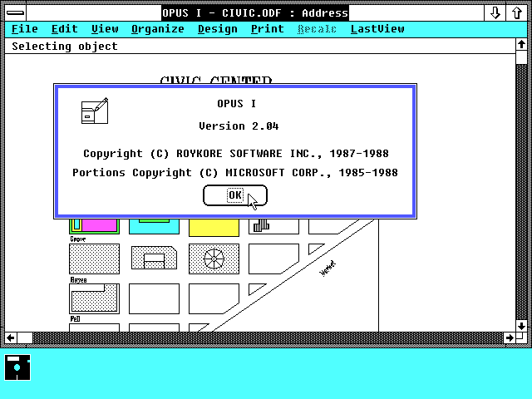Click the magenta block on the map

pyautogui.click(x=99, y=225)
